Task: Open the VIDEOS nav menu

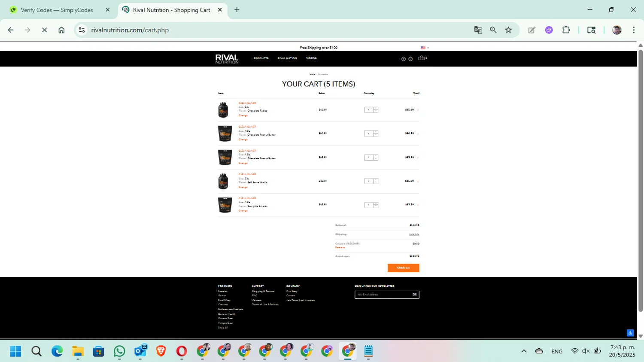Action: (x=311, y=58)
